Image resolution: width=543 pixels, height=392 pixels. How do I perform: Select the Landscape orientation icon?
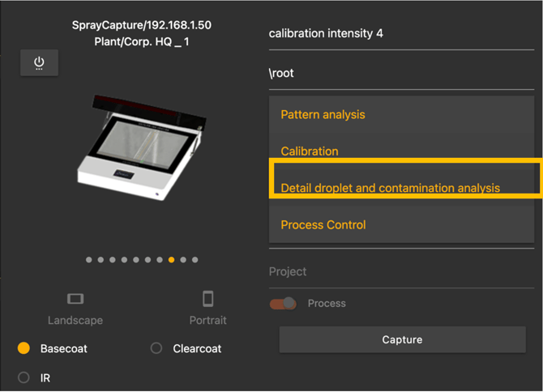pyautogui.click(x=75, y=300)
